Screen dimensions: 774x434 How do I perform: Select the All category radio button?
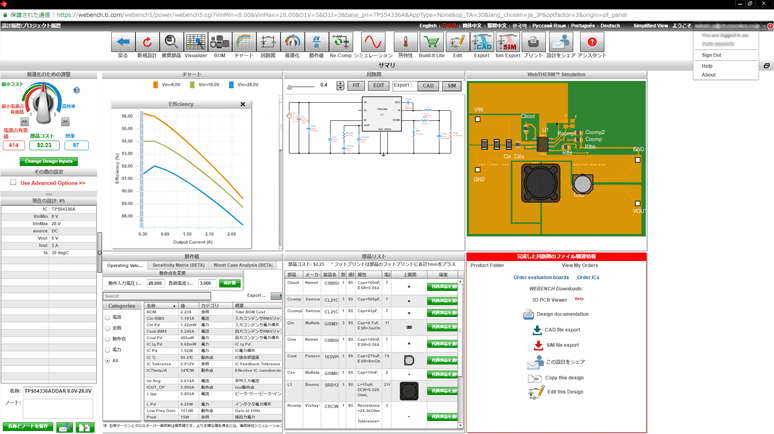(x=108, y=361)
